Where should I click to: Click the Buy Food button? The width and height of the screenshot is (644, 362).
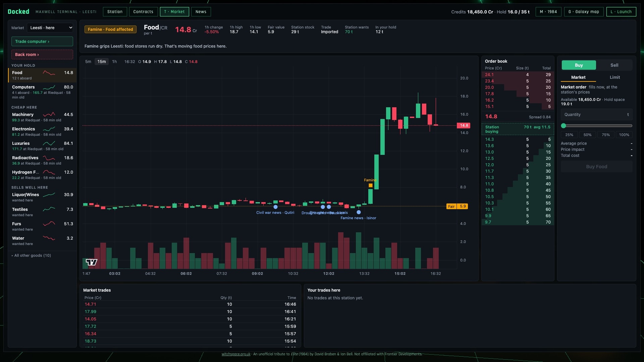597,167
